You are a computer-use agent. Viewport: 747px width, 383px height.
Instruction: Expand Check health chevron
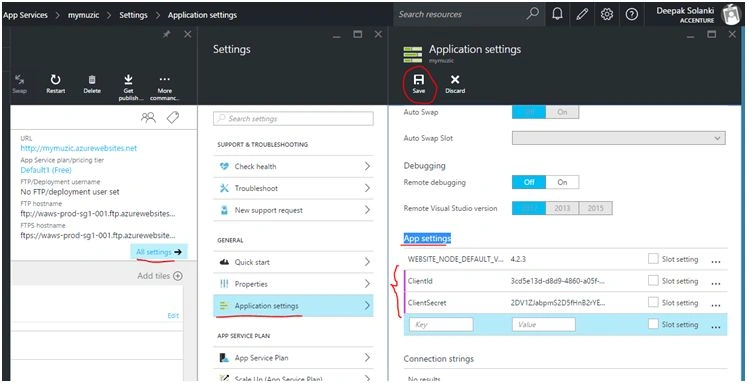367,166
